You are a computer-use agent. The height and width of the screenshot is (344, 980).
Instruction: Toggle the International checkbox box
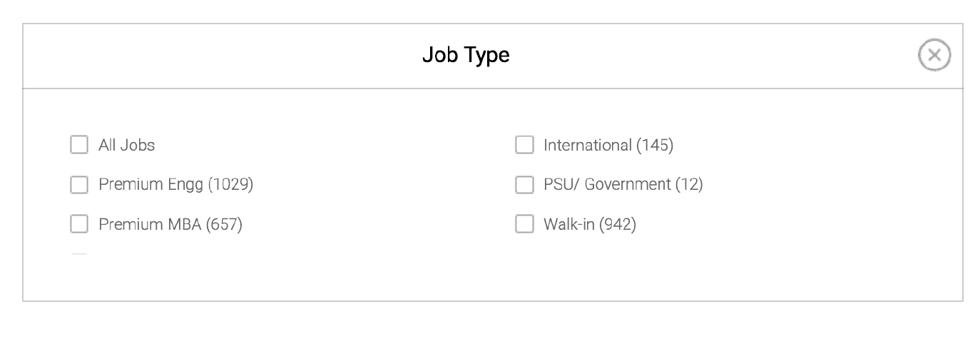524,145
